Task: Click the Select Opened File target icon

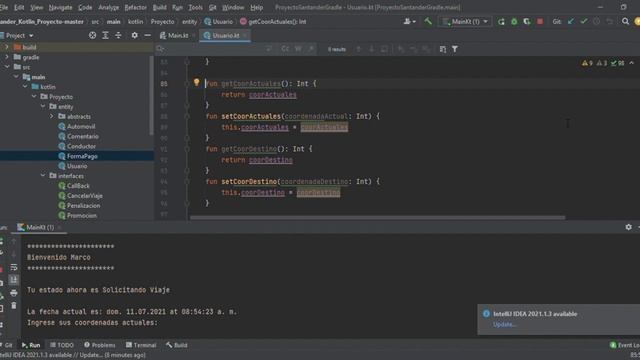Action: [x=93, y=36]
